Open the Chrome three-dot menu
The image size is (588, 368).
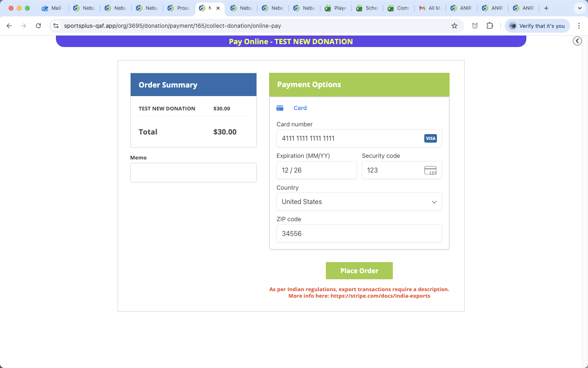[579, 26]
